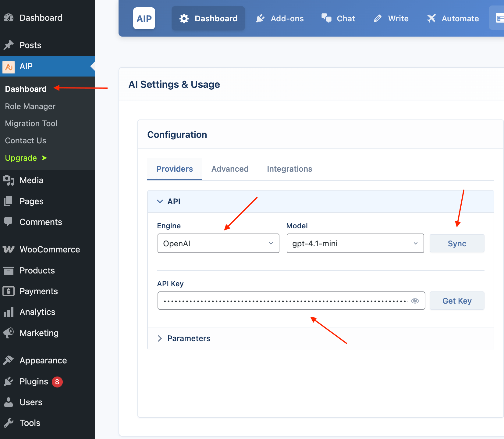This screenshot has width=504, height=439.
Task: Click the AIP logo in header
Action: pos(144,18)
